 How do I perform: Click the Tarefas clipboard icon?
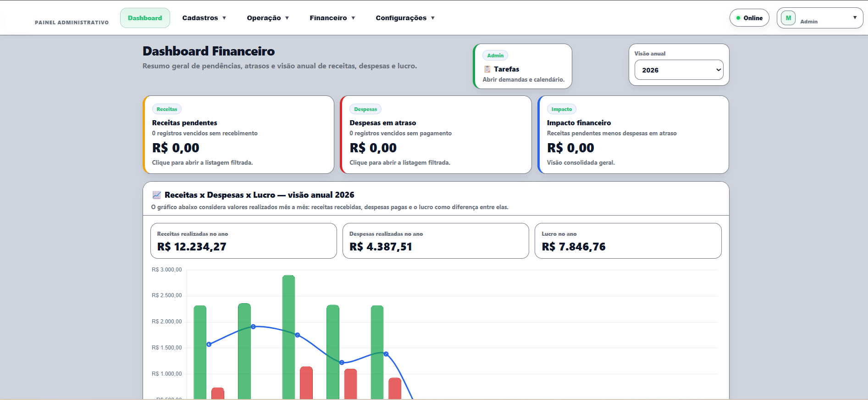pyautogui.click(x=487, y=69)
